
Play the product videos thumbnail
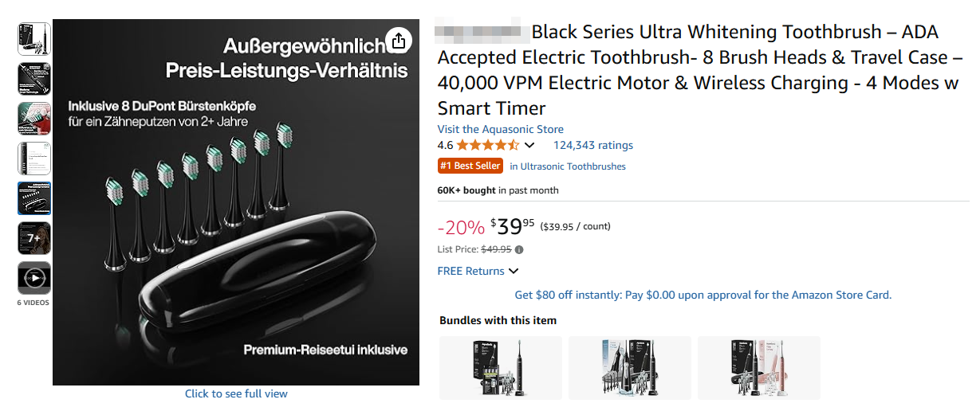click(x=34, y=278)
